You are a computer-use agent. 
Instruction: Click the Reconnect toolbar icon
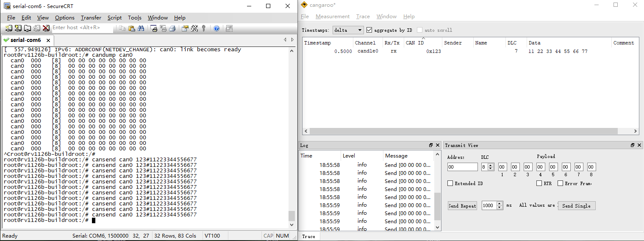[x=36, y=28]
